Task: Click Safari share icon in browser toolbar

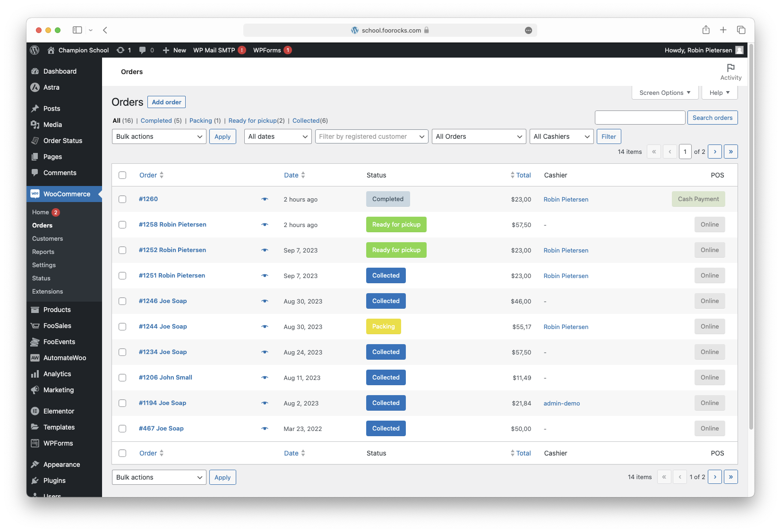Action: tap(706, 30)
